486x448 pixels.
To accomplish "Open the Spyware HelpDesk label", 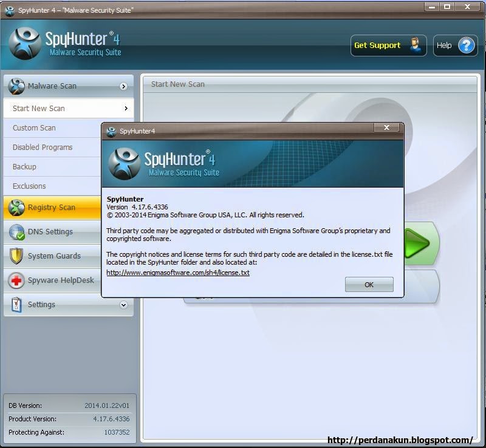I will 61,280.
